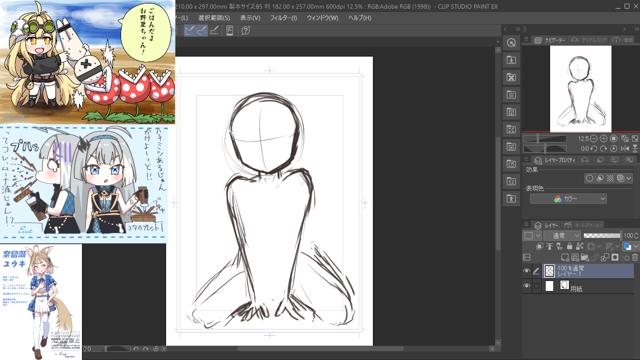Open the layer color dropdown arrow beside blue icon
The height and width of the screenshot is (360, 640).
(x=636, y=247)
